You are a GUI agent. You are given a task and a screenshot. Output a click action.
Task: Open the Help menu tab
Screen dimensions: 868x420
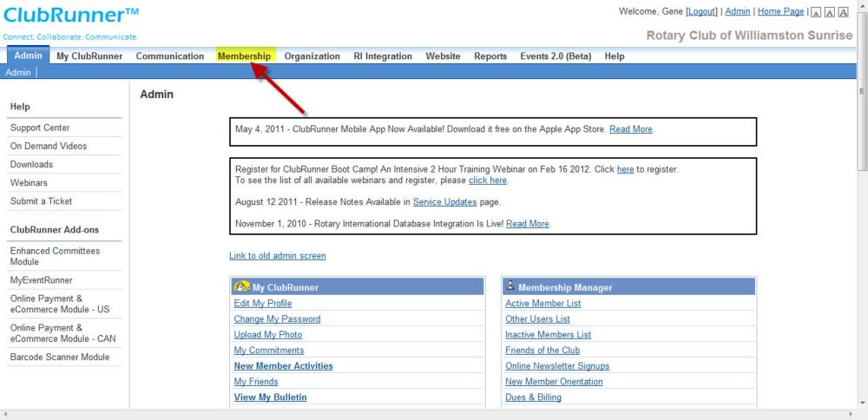tap(615, 56)
